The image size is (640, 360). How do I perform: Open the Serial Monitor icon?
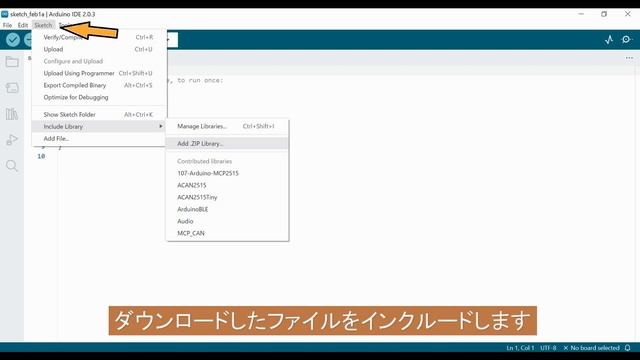click(x=627, y=40)
